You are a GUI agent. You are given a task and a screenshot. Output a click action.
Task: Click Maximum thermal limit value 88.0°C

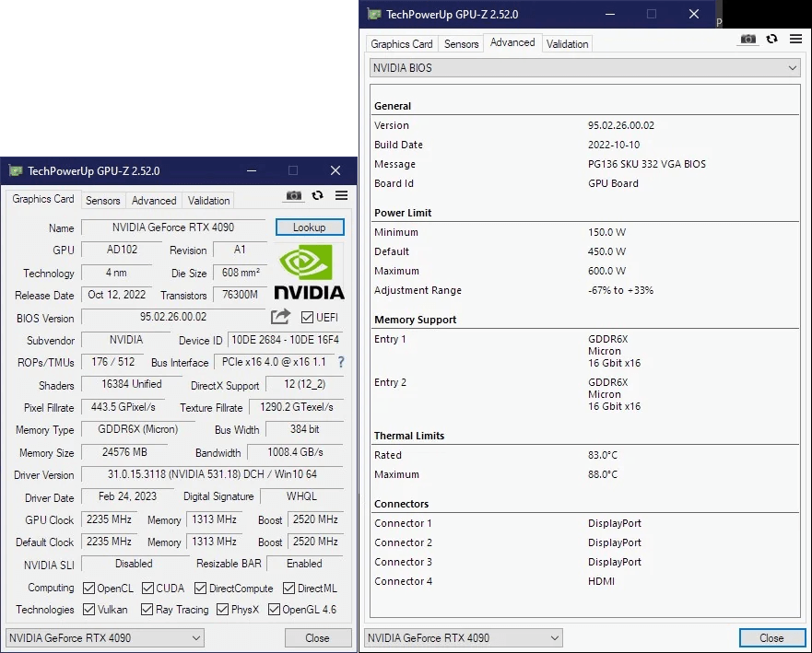point(602,474)
